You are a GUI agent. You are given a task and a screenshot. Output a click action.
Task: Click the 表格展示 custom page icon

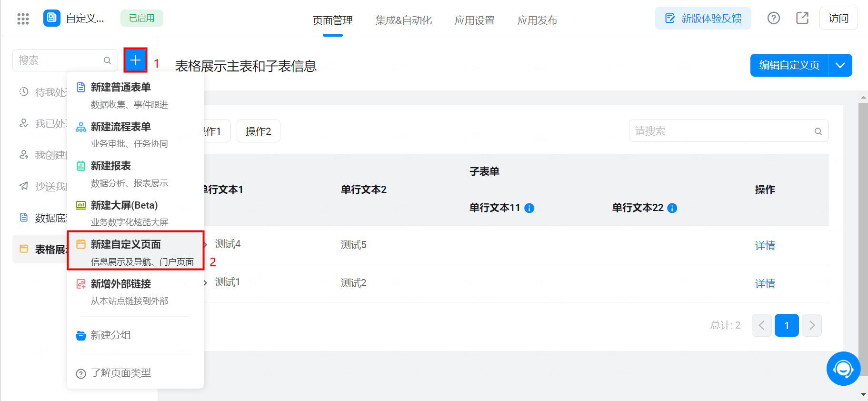pyautogui.click(x=24, y=249)
